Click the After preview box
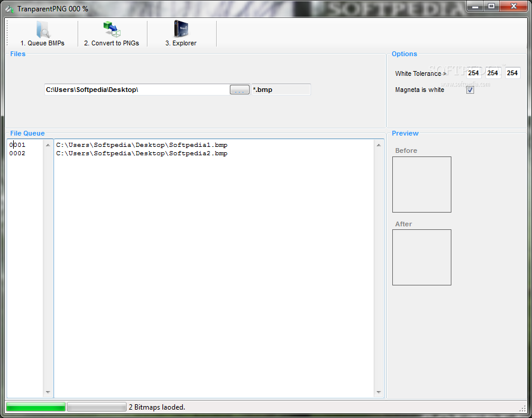Screen dimensions: 532x418 422,257
